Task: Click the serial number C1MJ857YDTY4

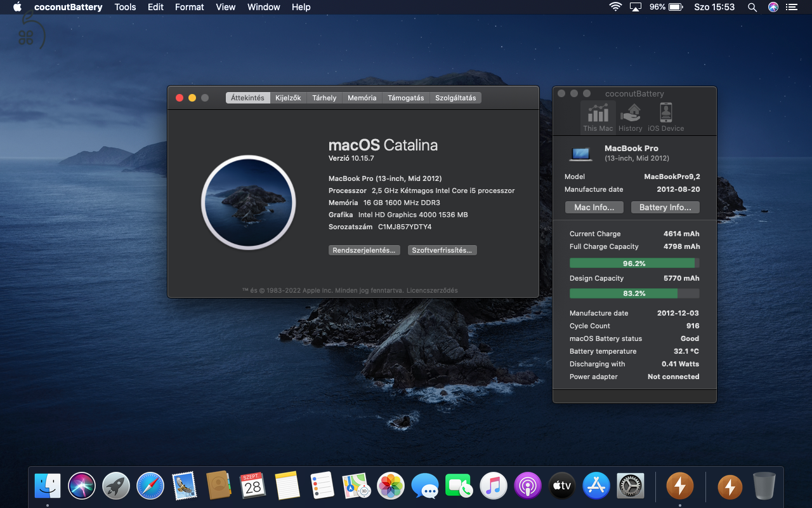Action: pyautogui.click(x=405, y=227)
